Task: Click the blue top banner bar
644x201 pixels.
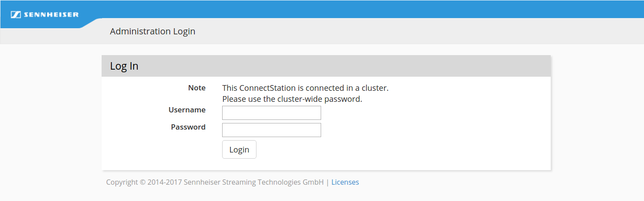Action: point(352,9)
